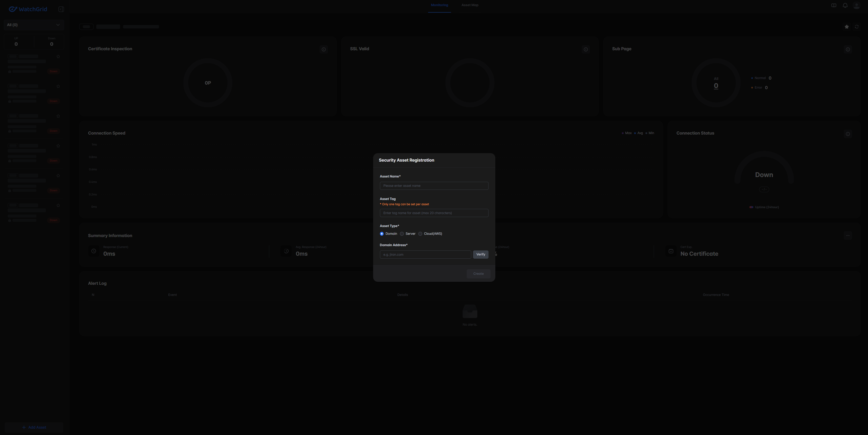868x435 pixels.
Task: Click the Verify button for the domain address
Action: click(481, 255)
